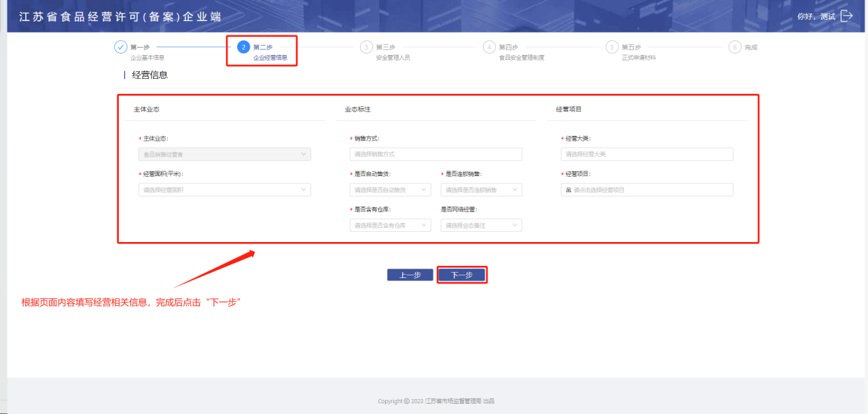Click the step 4 number circle
This screenshot has height=414, width=868.
coord(489,47)
